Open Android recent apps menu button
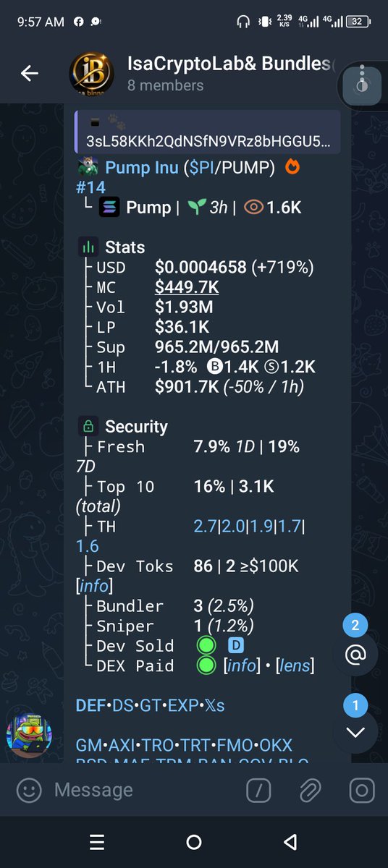Image resolution: width=388 pixels, height=868 pixels. 97,842
